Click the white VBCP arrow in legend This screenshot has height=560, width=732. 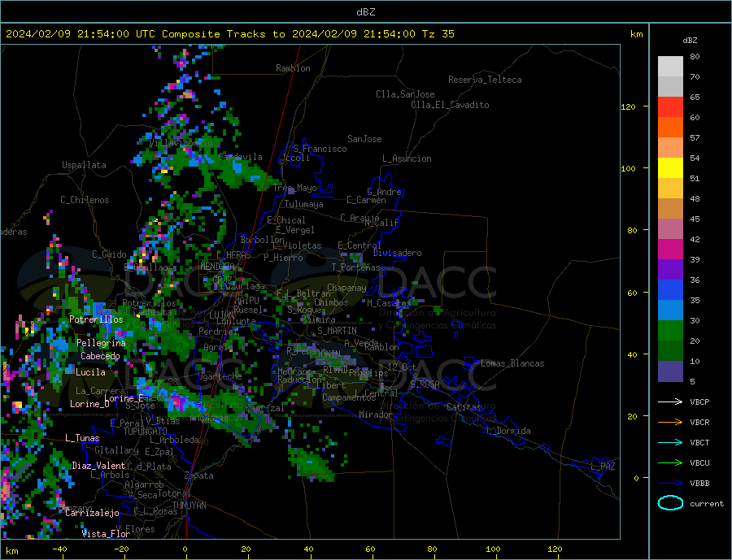[670, 402]
